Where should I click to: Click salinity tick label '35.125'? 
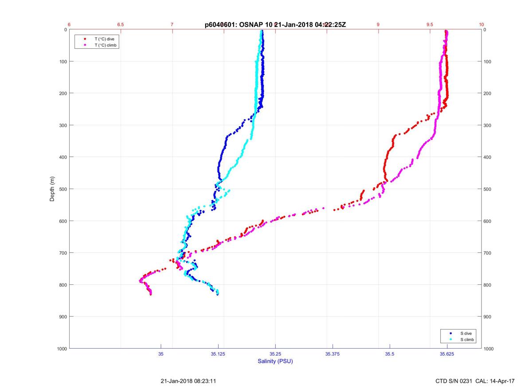point(218,354)
